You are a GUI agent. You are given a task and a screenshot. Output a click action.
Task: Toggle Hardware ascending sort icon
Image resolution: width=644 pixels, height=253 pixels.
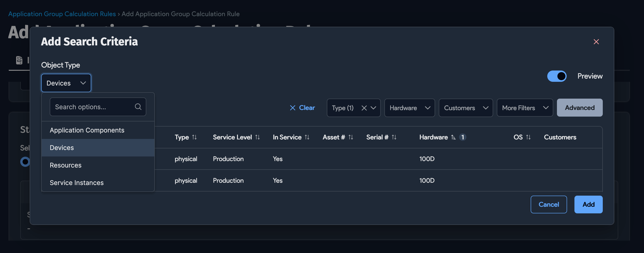click(x=453, y=137)
